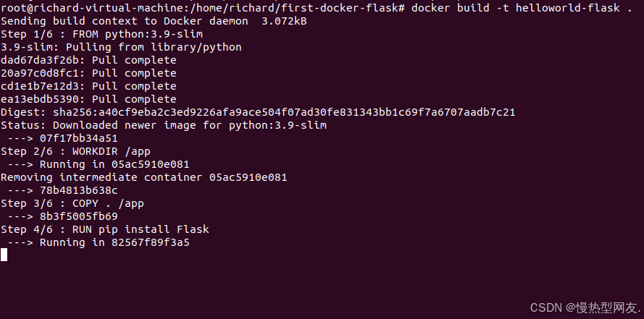This screenshot has height=319, width=644.
Task: Click the terminal cursor block
Action: point(4,255)
